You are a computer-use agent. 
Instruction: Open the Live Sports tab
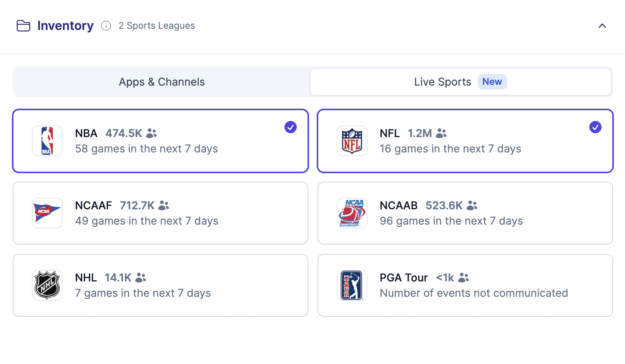coord(442,82)
